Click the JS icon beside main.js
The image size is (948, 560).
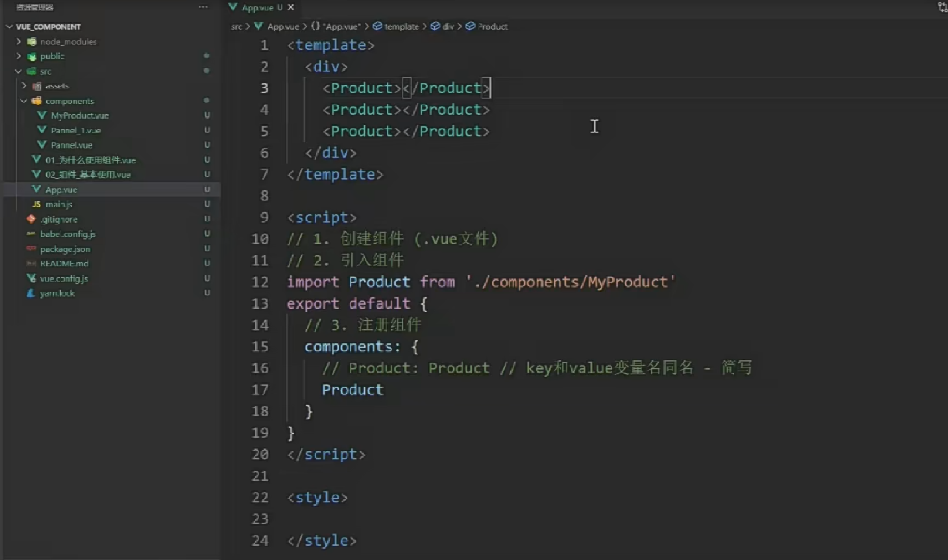click(x=37, y=204)
